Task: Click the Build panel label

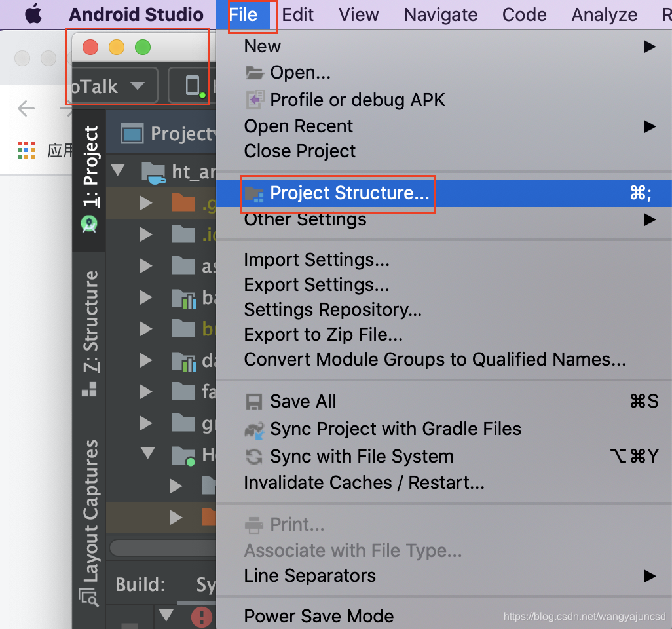Action: 140,584
